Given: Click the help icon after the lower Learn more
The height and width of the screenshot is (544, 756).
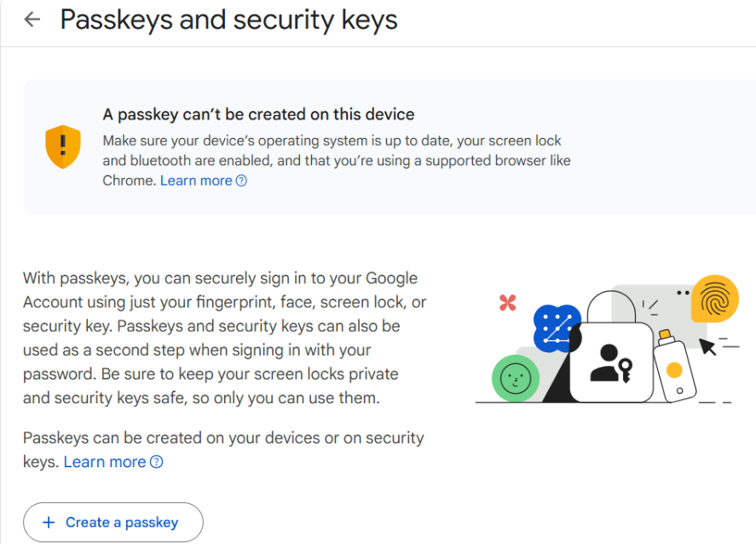Looking at the screenshot, I should click(156, 462).
